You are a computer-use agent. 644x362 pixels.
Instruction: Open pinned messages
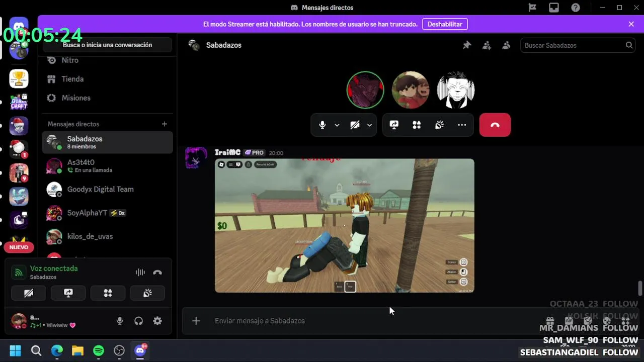click(467, 45)
